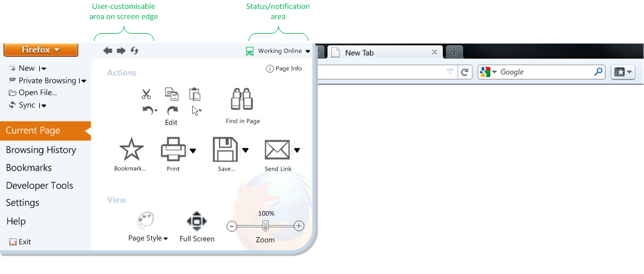Click the scissors Cut icon
This screenshot has width=644, height=274.
pos(146,94)
